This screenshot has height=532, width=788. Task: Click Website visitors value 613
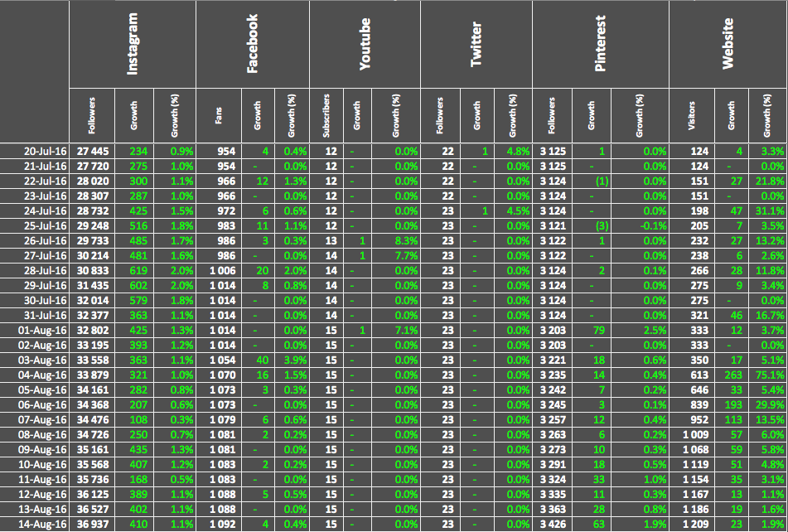[692, 375]
